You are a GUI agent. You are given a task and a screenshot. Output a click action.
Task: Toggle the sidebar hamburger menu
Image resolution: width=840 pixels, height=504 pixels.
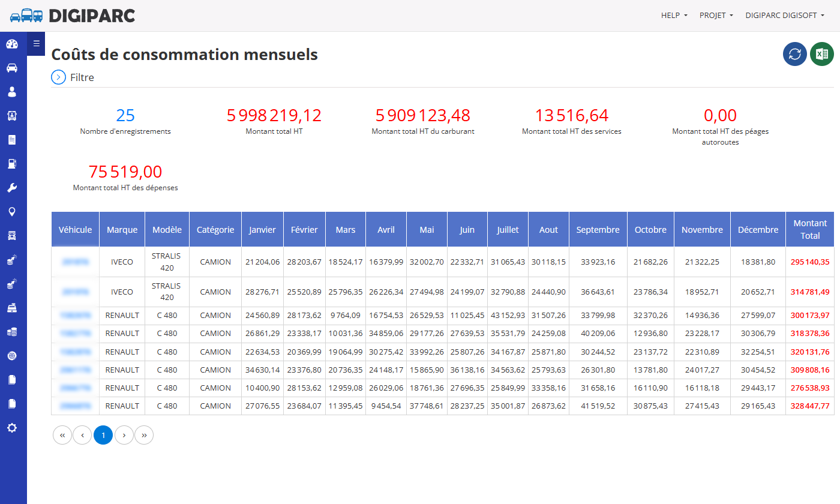pos(36,43)
